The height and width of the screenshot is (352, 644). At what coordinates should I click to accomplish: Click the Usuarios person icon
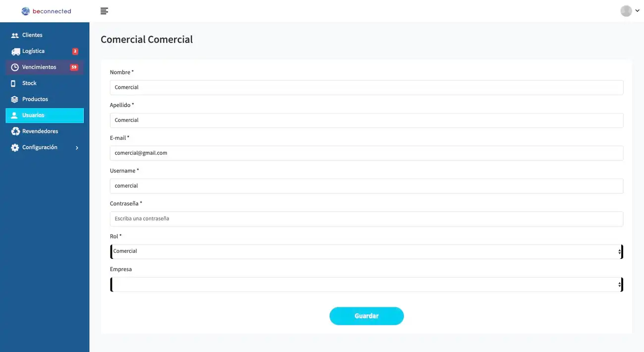(x=14, y=115)
